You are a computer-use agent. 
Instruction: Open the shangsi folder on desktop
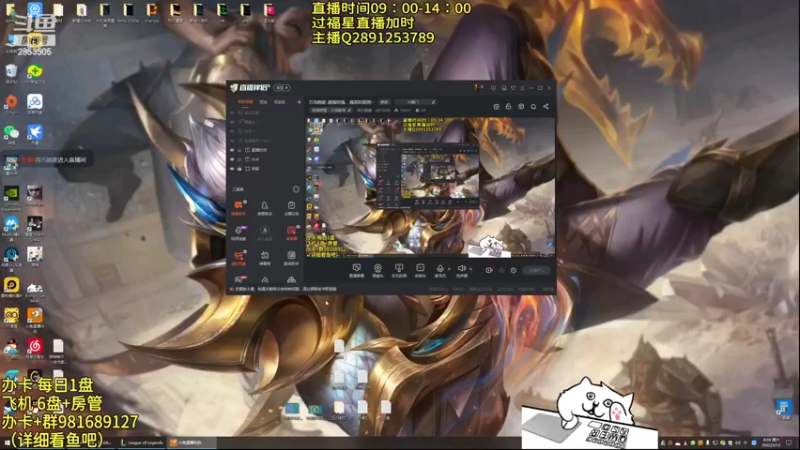(x=152, y=12)
